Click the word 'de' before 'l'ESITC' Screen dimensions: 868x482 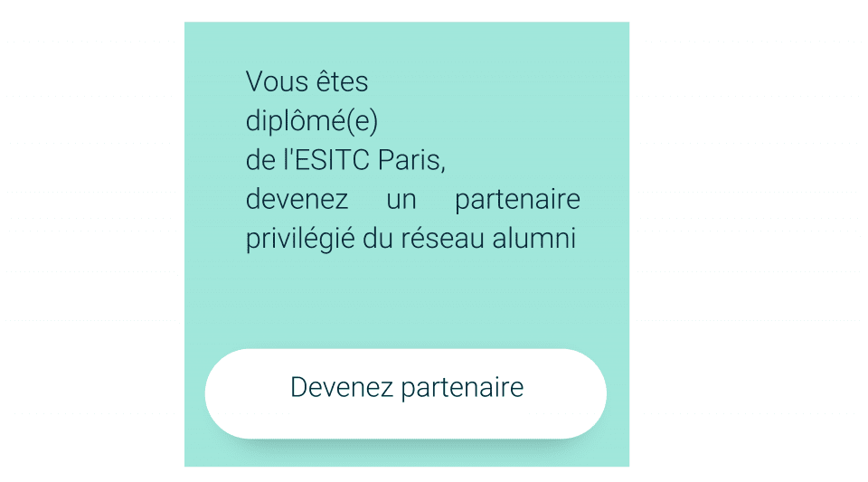click(x=260, y=160)
